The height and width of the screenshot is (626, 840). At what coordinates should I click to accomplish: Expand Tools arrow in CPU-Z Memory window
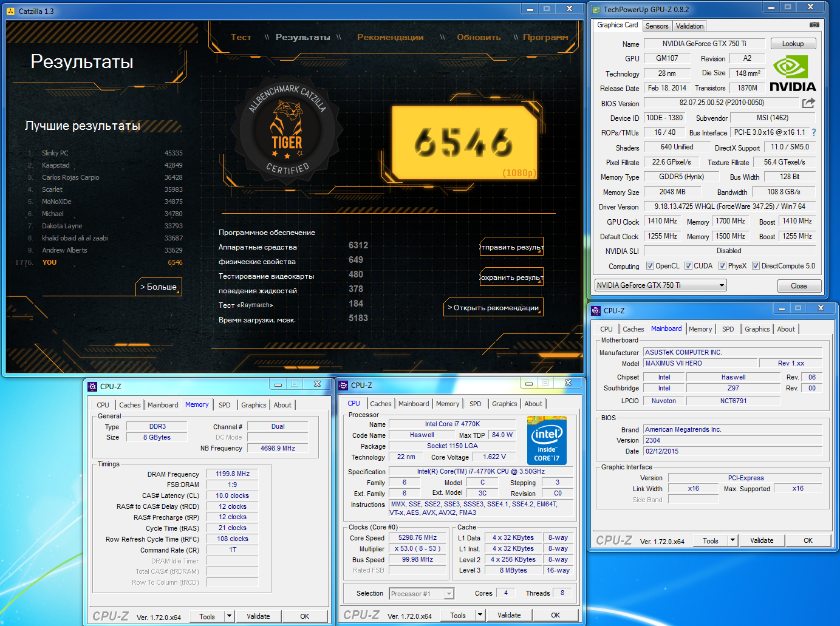click(x=229, y=616)
